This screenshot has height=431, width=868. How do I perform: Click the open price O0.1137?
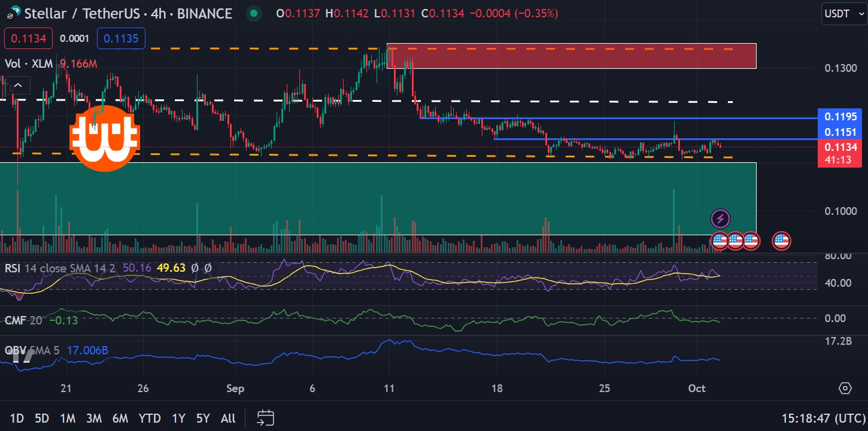(299, 13)
